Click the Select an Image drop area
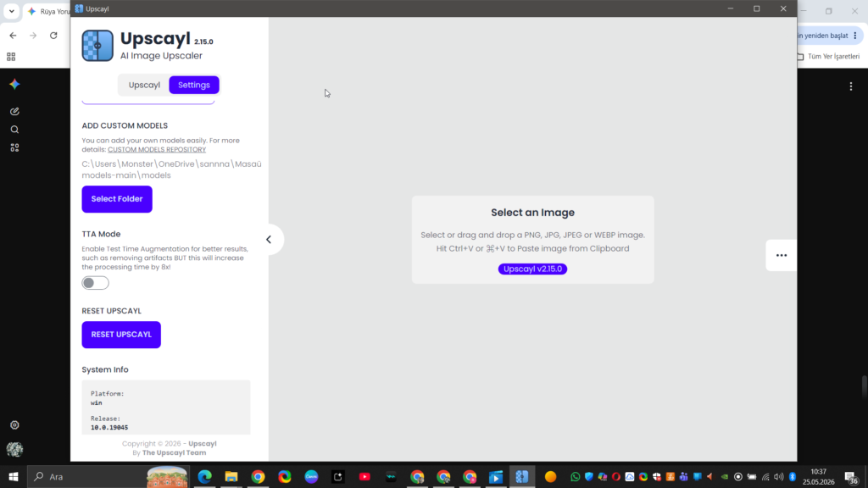Screen dimensions: 868x488 pyautogui.click(x=532, y=240)
